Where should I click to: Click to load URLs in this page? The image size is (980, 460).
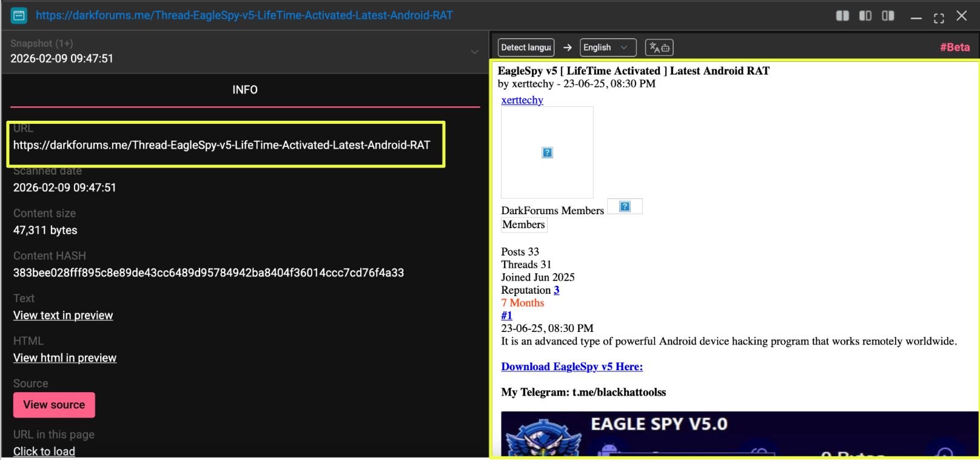click(x=44, y=452)
